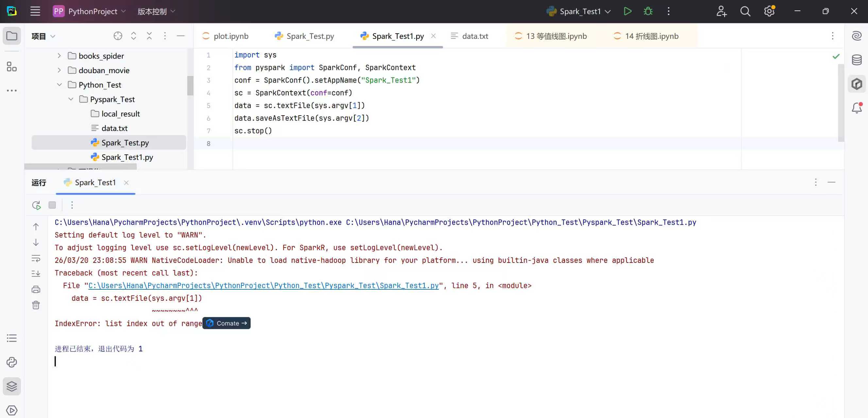The height and width of the screenshot is (418, 868).
Task: Switch to data.txt editor tab
Action: 474,36
